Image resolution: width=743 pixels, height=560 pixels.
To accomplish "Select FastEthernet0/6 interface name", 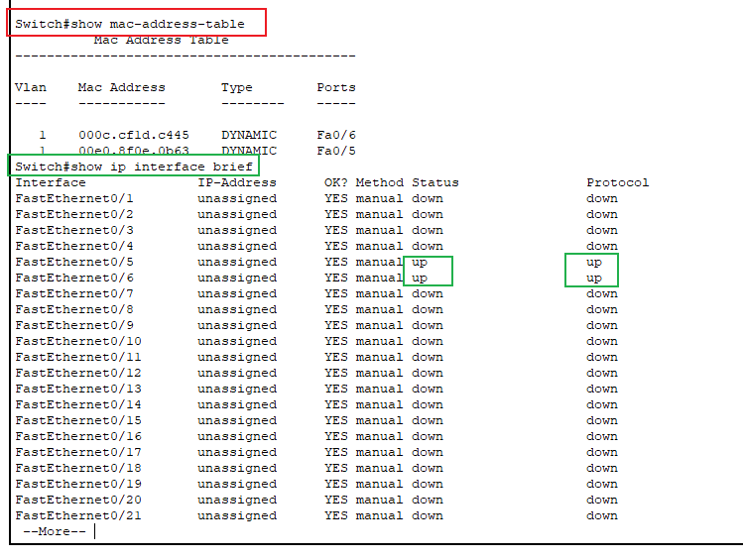I will [x=74, y=278].
